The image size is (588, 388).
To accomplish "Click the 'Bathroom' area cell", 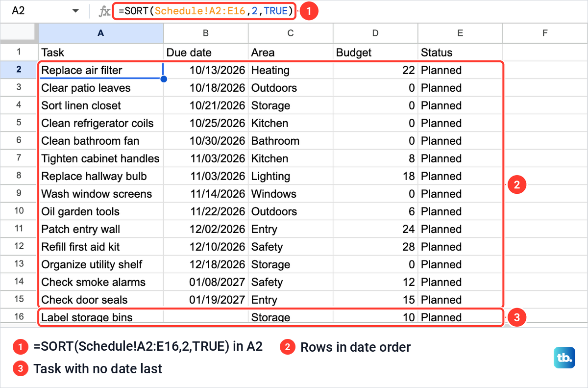I will (291, 141).
